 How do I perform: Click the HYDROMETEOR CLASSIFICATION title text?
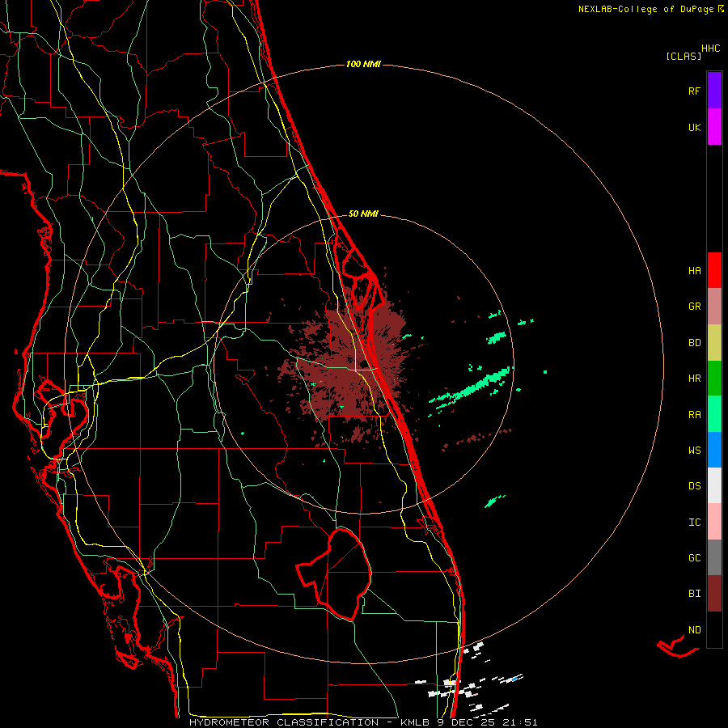(x=284, y=722)
